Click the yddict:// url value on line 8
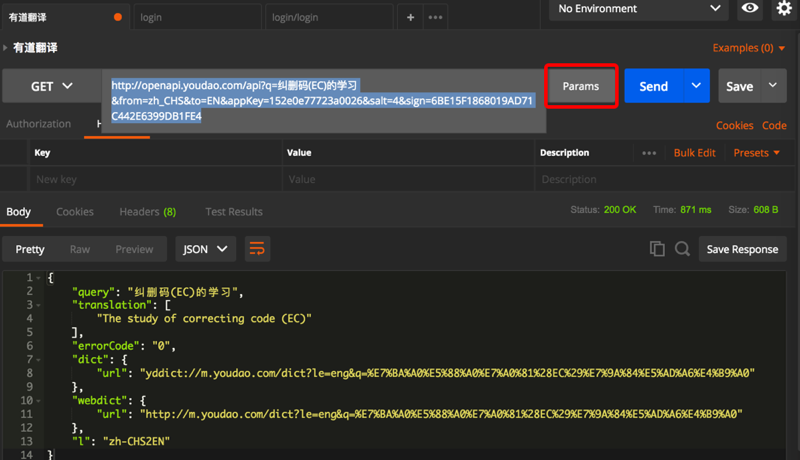 tap(447, 373)
